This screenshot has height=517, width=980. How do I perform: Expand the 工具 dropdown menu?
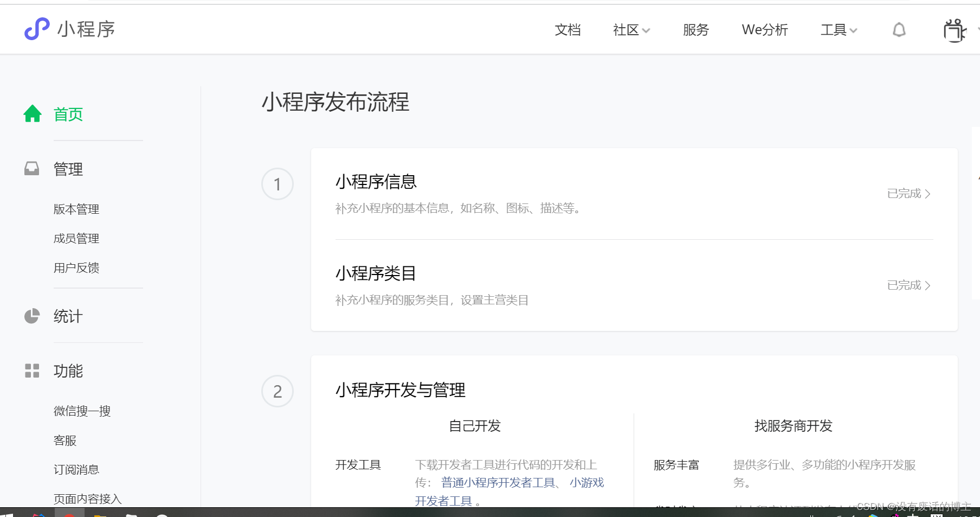(838, 30)
